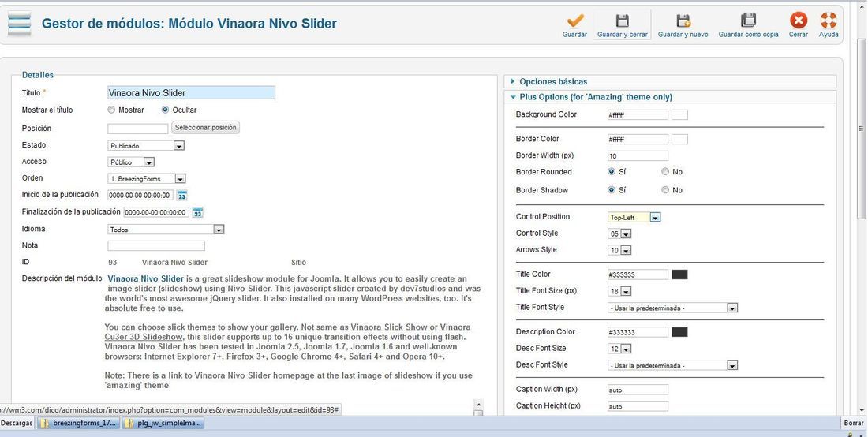Select the Mostrar radio button

(111, 110)
